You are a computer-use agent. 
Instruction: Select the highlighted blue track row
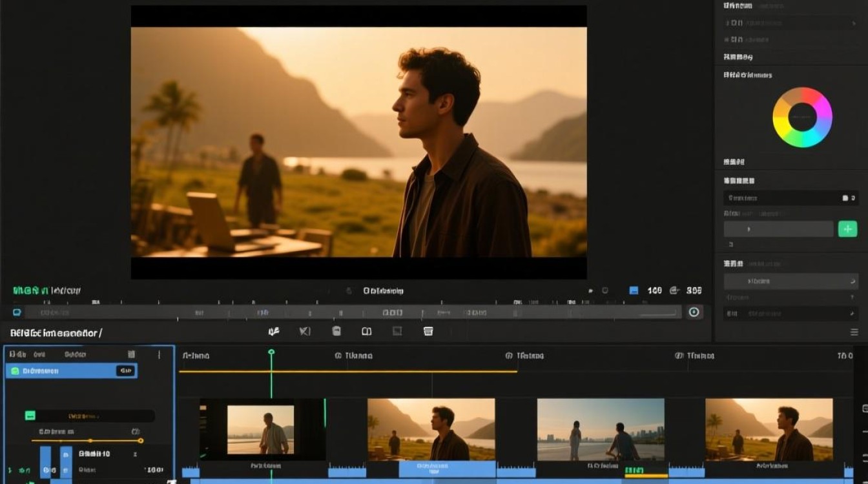click(x=72, y=370)
